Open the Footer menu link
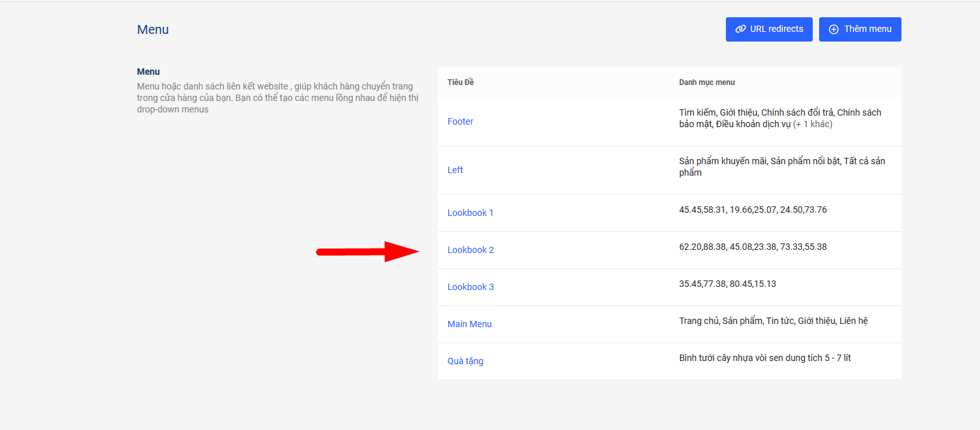This screenshot has width=980, height=430. tap(460, 121)
